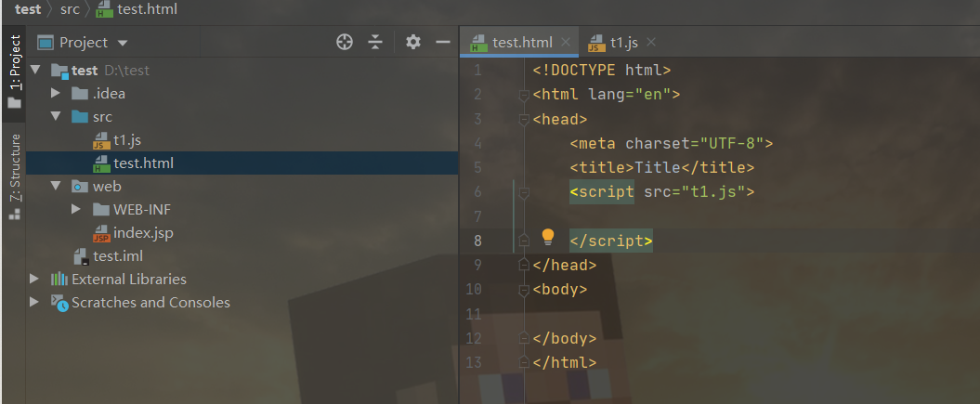Toggle the 1: Project side tool tab
Image resolution: width=980 pixels, height=404 pixels.
pos(14,73)
